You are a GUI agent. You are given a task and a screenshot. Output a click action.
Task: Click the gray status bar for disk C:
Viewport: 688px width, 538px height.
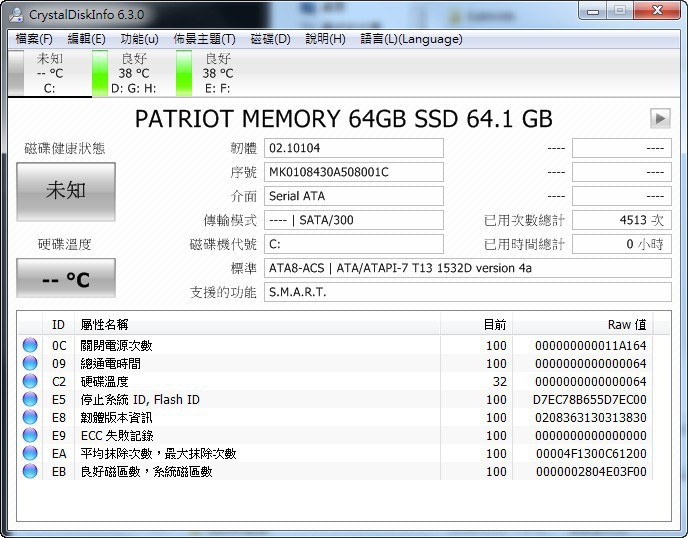[16, 73]
